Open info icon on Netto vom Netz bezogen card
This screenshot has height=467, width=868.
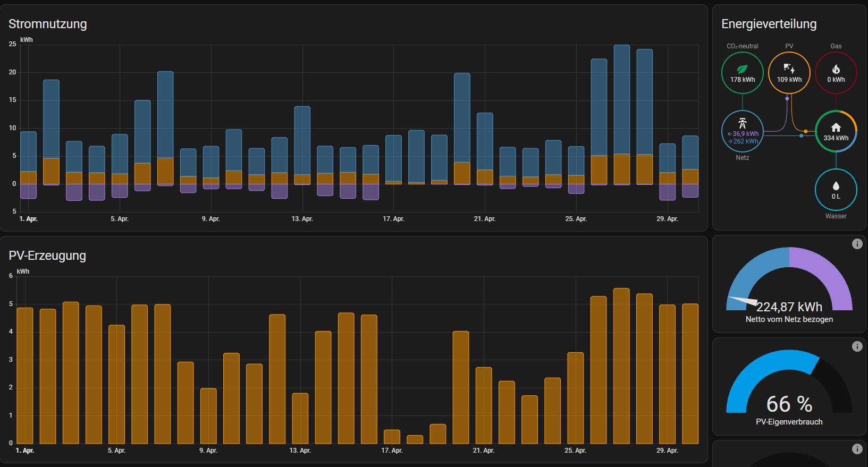[857, 244]
